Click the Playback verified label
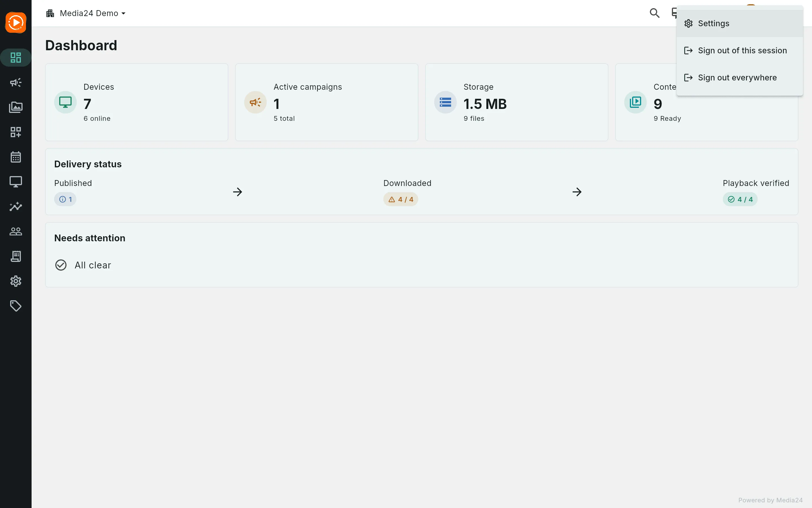 point(756,183)
